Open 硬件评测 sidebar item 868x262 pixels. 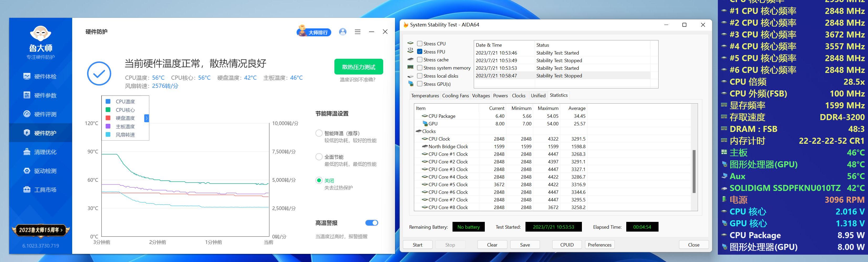click(40, 114)
